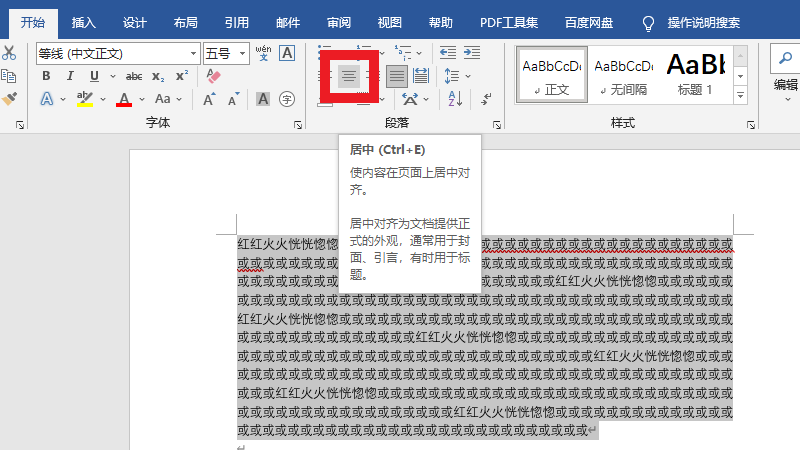This screenshot has width=800, height=450.
Task: Open the 布局 ribbon tab
Action: (x=185, y=21)
